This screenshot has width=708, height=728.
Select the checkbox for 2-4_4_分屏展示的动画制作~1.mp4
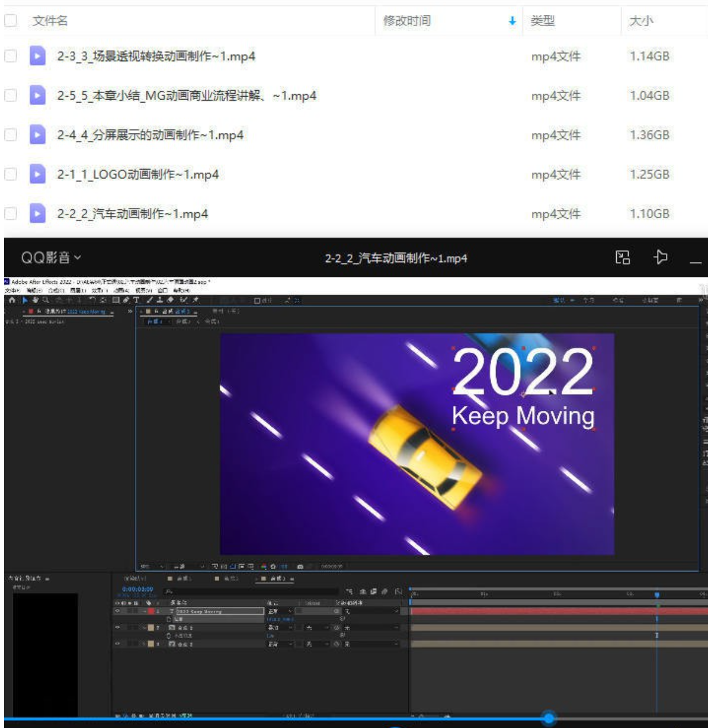pos(11,135)
